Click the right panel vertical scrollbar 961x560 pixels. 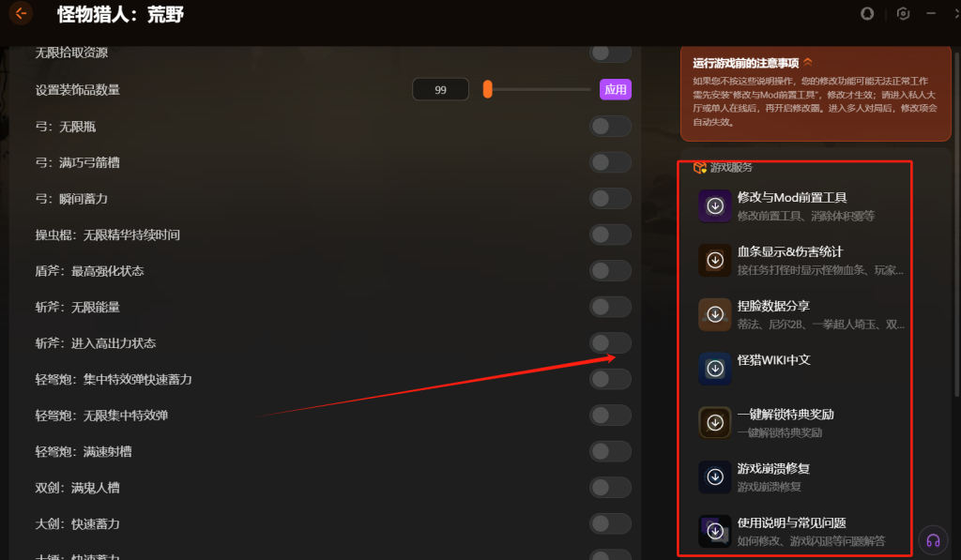pyautogui.click(x=956, y=223)
